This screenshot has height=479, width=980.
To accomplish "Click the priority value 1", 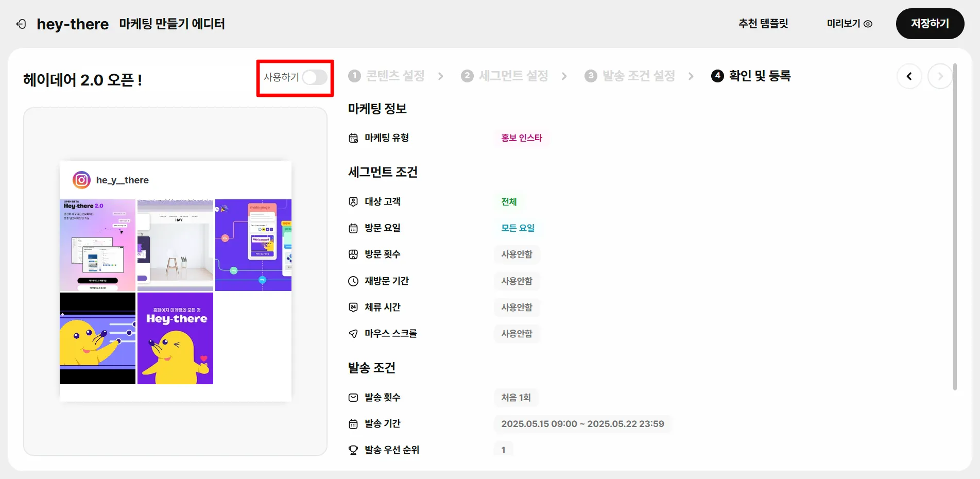I will (x=504, y=450).
